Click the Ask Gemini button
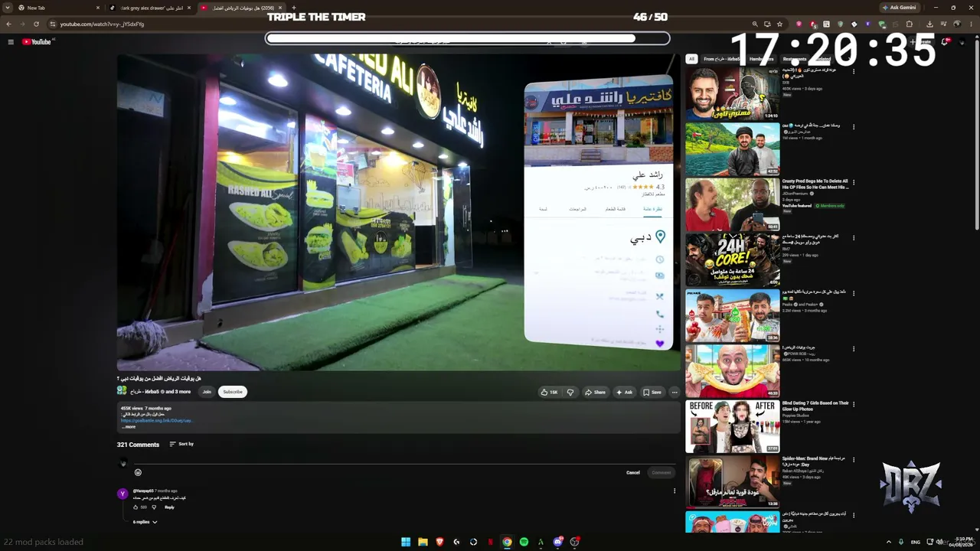Screen dimensions: 980x551 pos(899,8)
